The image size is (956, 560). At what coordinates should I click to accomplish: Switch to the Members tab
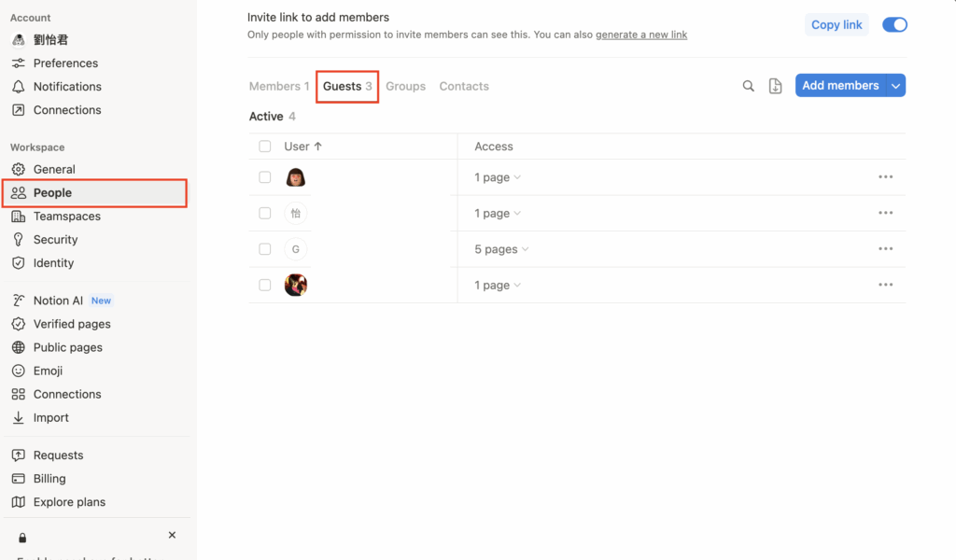pyautogui.click(x=278, y=86)
